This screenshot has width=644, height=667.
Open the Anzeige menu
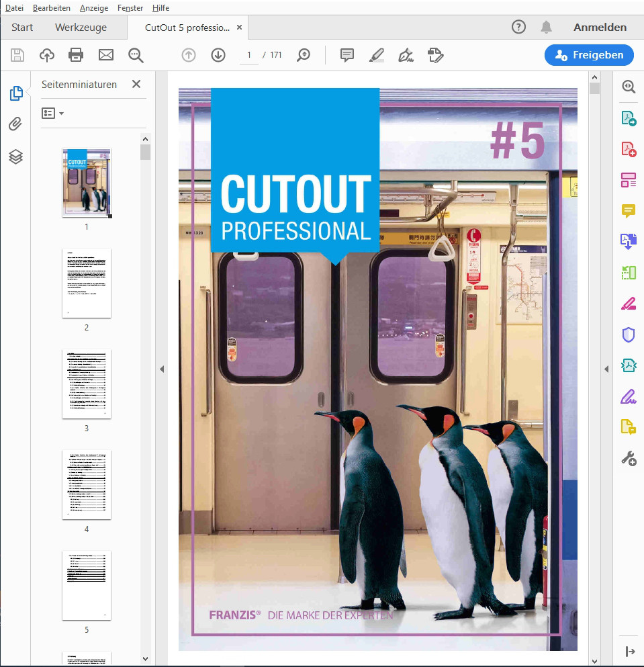click(x=94, y=8)
